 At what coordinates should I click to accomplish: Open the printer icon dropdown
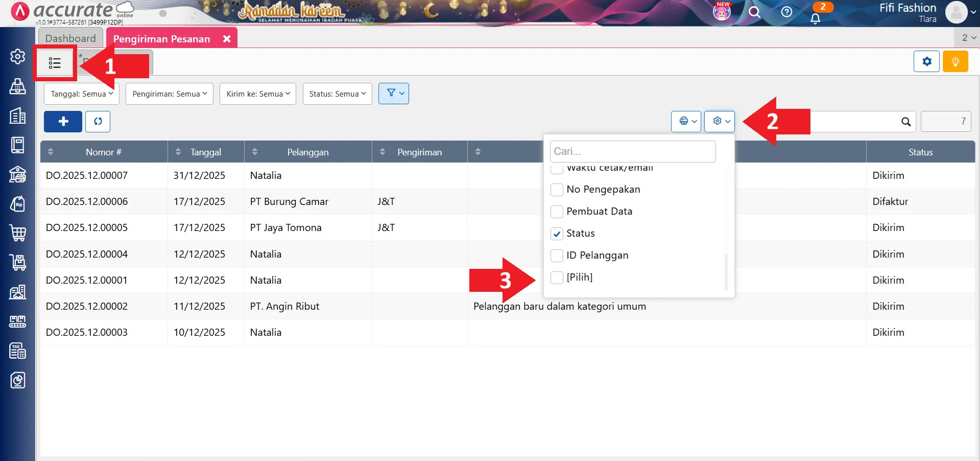[x=686, y=122]
